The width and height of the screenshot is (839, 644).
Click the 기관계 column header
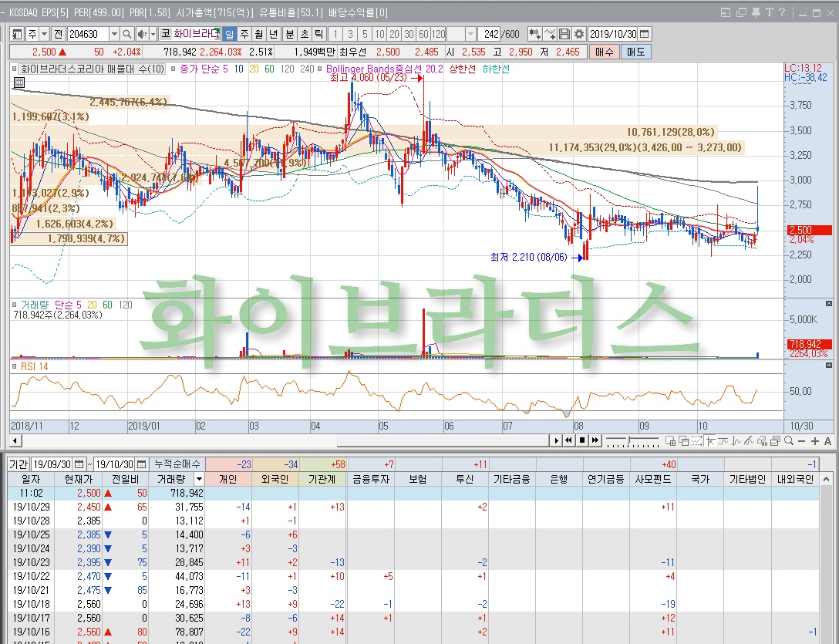(x=322, y=479)
